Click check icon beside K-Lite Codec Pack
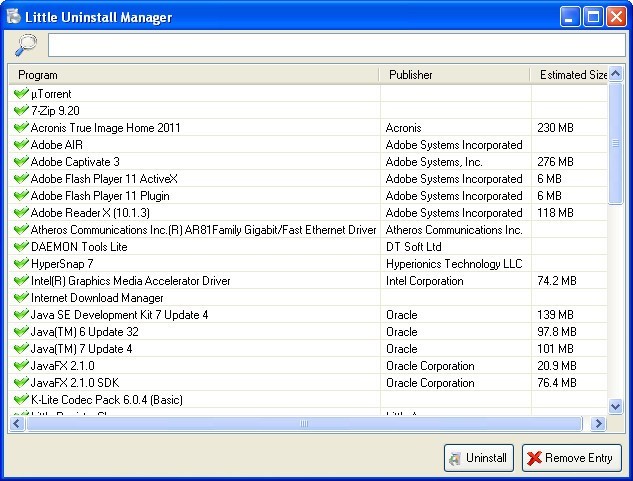The image size is (633, 481). [x=21, y=400]
